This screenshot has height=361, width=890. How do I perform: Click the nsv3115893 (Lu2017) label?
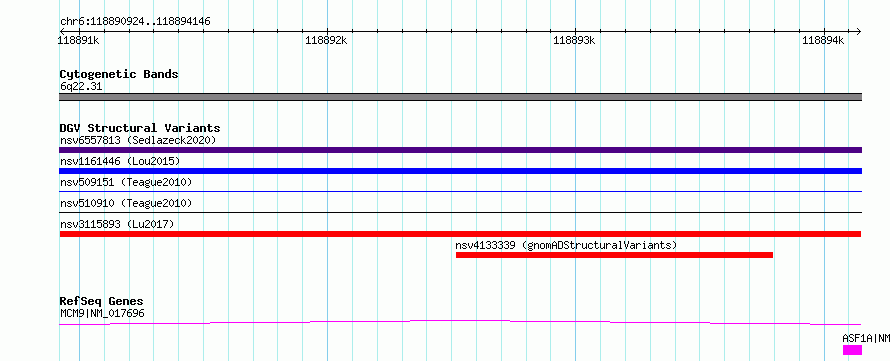(x=117, y=224)
